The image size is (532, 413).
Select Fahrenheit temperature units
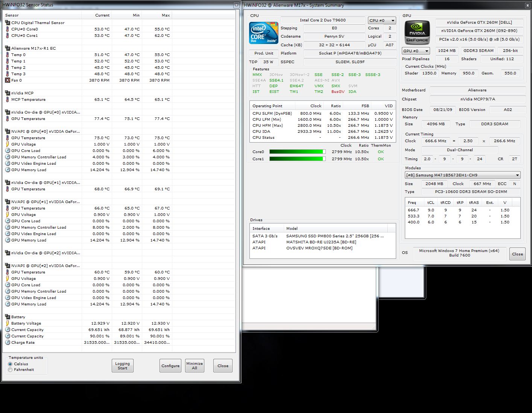(x=10, y=370)
